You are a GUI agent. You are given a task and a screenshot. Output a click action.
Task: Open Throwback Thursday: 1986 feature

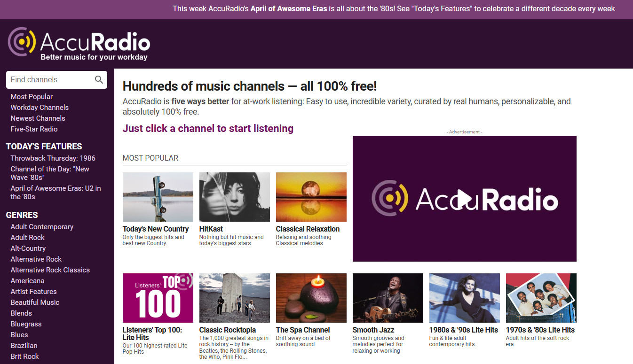click(x=53, y=158)
